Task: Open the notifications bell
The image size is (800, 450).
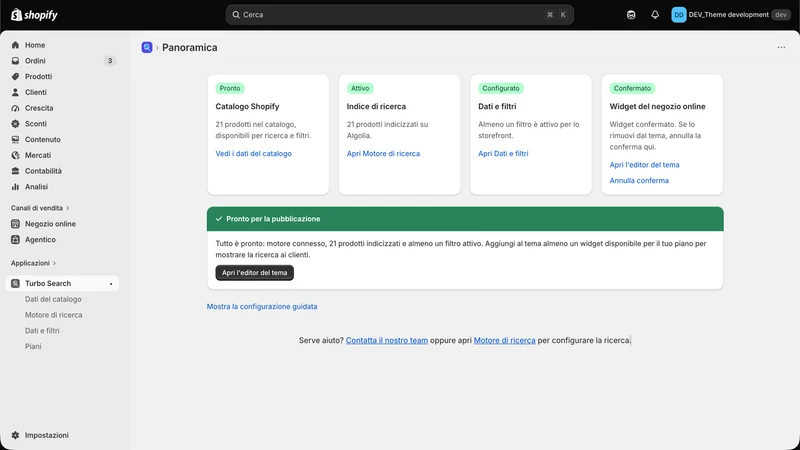Action: click(x=655, y=15)
